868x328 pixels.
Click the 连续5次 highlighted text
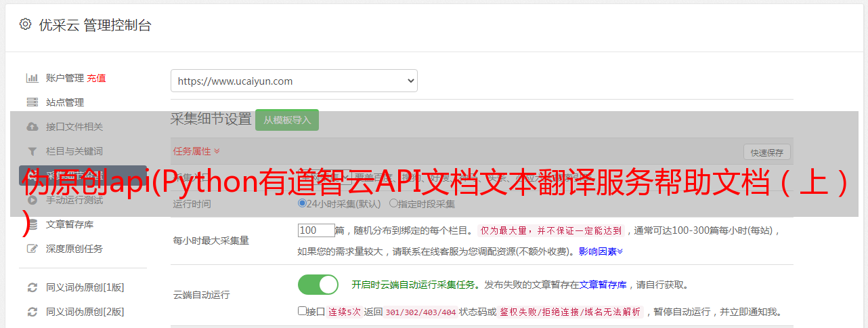pos(344,312)
